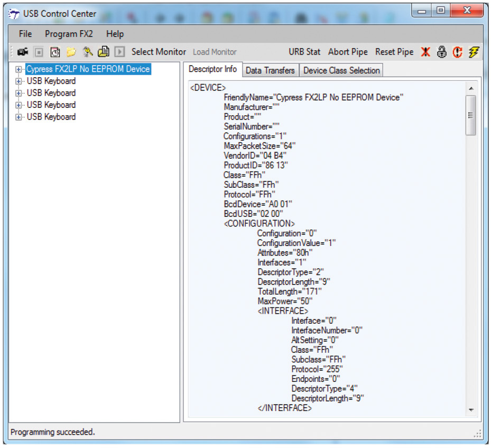Switch to the Data Transfers tab
The height and width of the screenshot is (448, 492).
click(x=270, y=70)
